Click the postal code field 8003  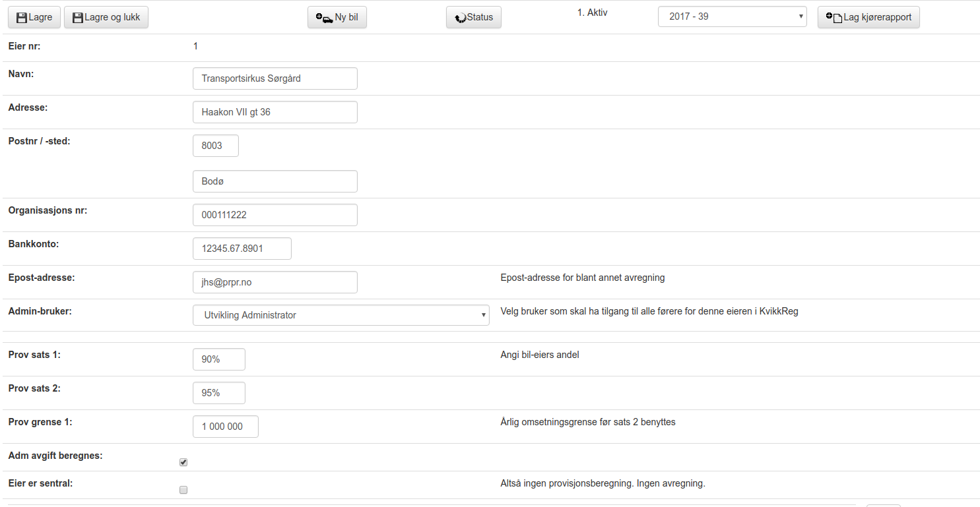click(x=216, y=146)
